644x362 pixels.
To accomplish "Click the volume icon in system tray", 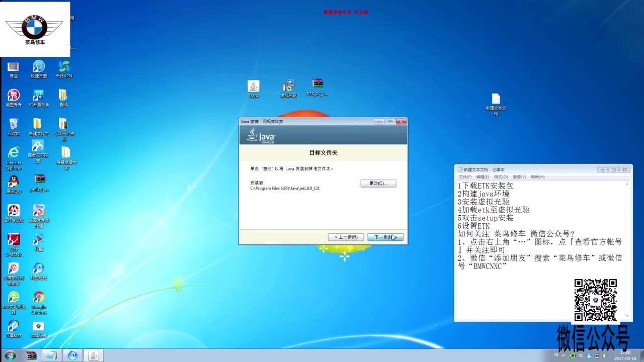I will point(605,356).
